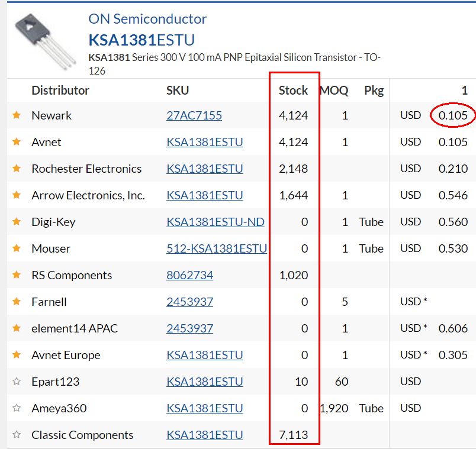Select the Arrow Electronics, Inc. distributor name

tap(88, 195)
